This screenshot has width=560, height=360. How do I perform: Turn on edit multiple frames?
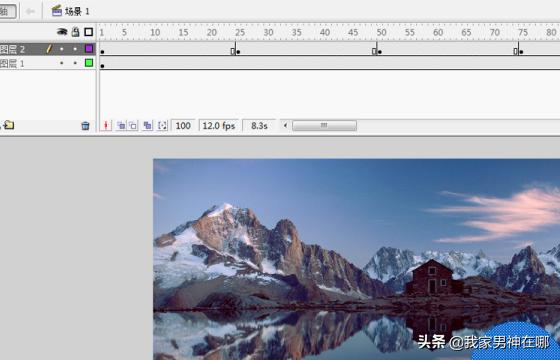(x=147, y=125)
